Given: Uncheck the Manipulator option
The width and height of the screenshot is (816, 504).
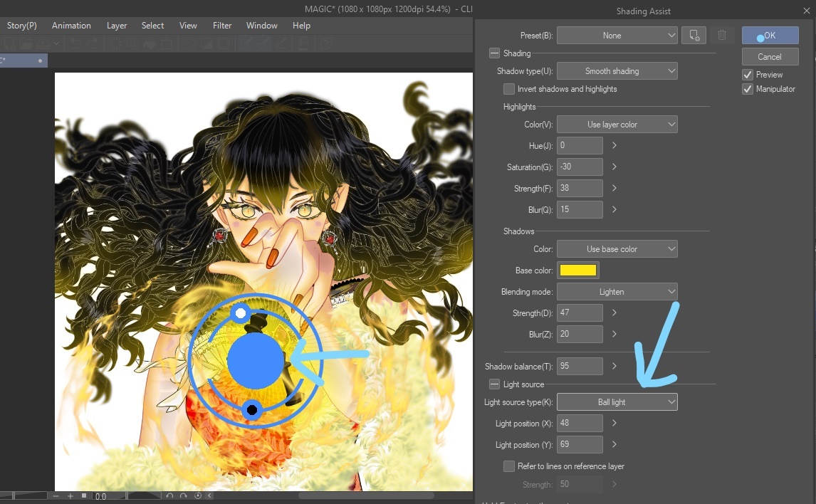Looking at the screenshot, I should [747, 89].
